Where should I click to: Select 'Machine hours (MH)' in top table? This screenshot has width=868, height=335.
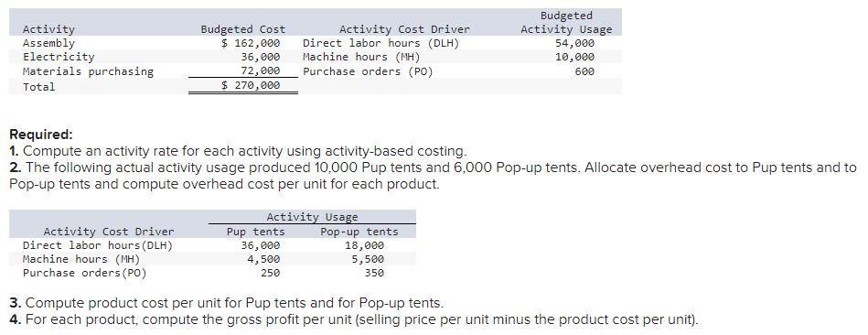coord(361,57)
